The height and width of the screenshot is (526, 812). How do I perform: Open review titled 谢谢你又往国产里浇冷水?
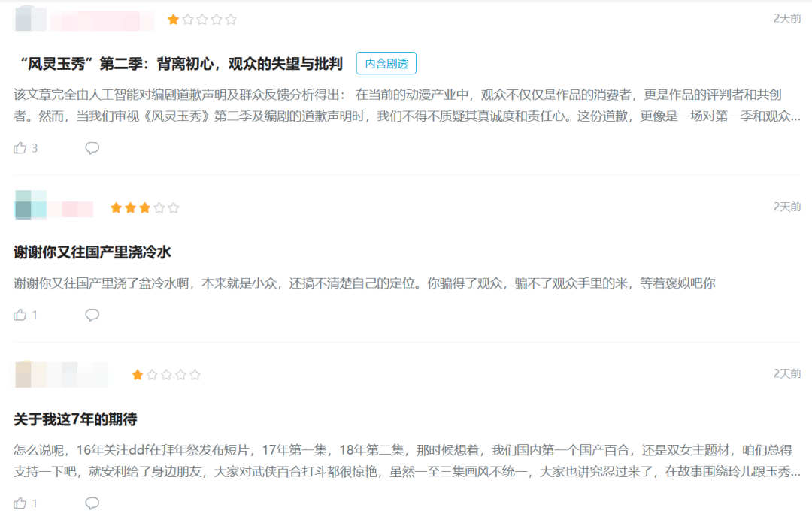pos(92,252)
